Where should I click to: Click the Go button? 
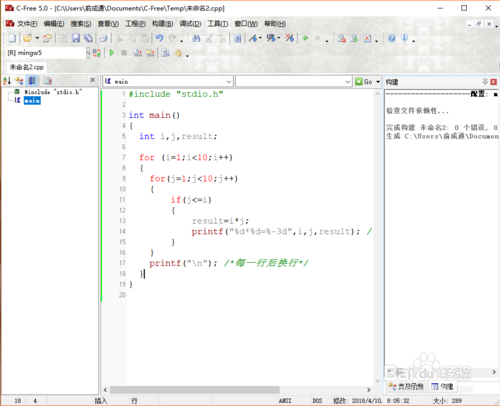click(x=364, y=82)
